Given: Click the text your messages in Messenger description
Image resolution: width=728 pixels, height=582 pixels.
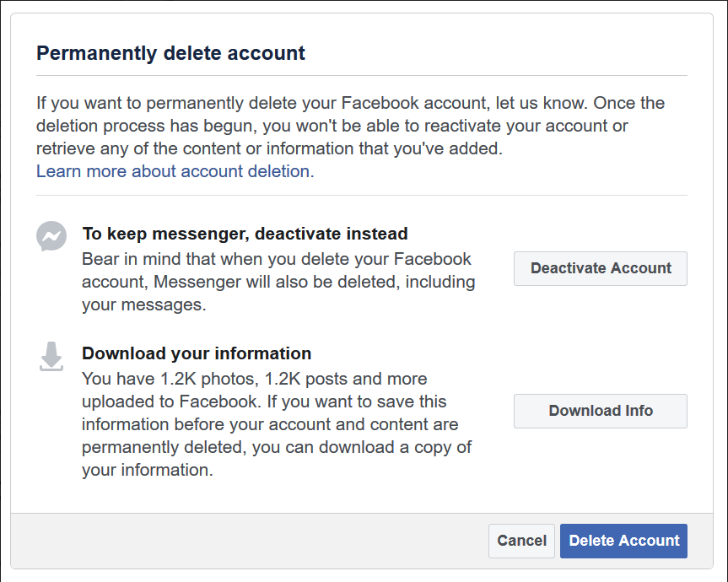Looking at the screenshot, I should (x=143, y=304).
